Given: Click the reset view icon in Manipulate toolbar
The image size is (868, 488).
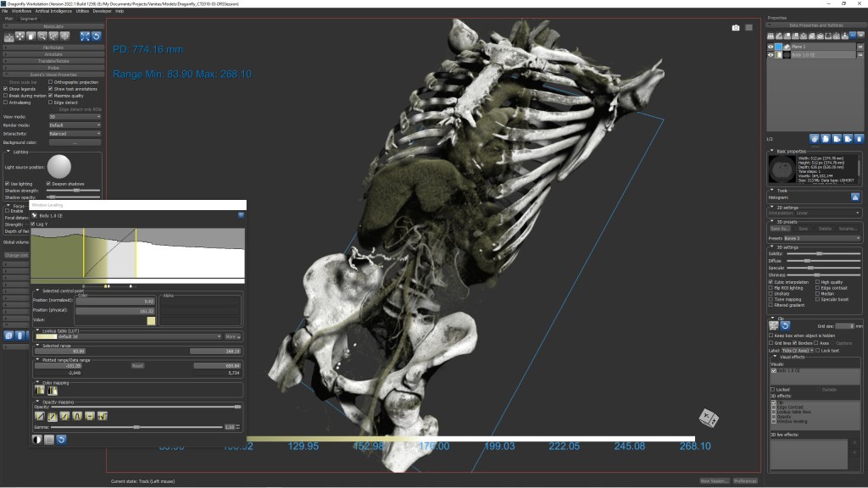Looking at the screenshot, I should [96, 36].
